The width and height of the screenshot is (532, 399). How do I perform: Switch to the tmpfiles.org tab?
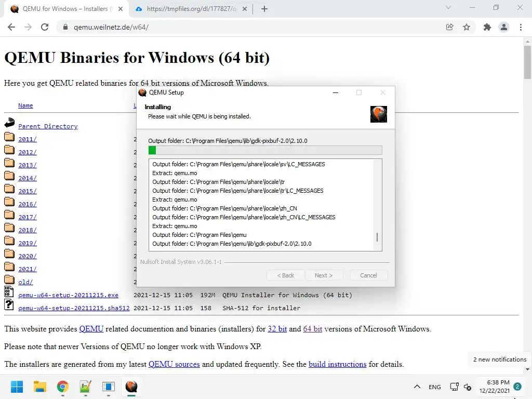(191, 9)
